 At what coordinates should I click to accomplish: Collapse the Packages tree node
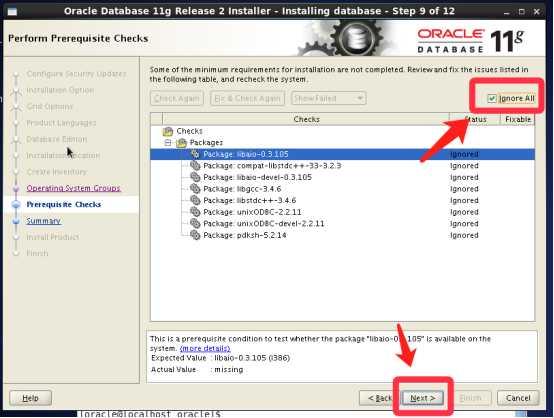(168, 143)
